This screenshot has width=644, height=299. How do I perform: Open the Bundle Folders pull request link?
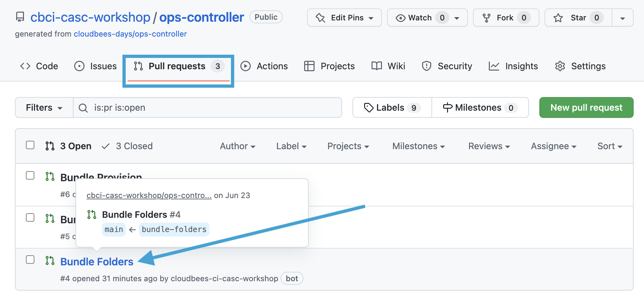click(97, 261)
